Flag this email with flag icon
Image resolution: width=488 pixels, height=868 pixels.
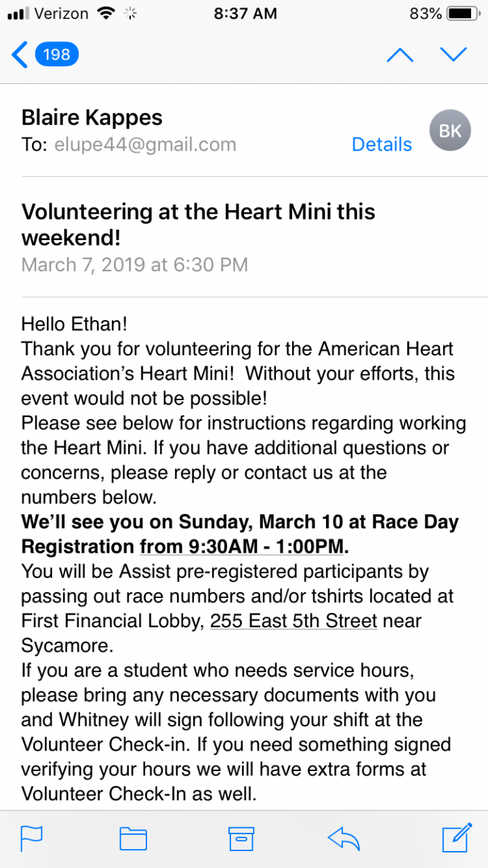[32, 838]
